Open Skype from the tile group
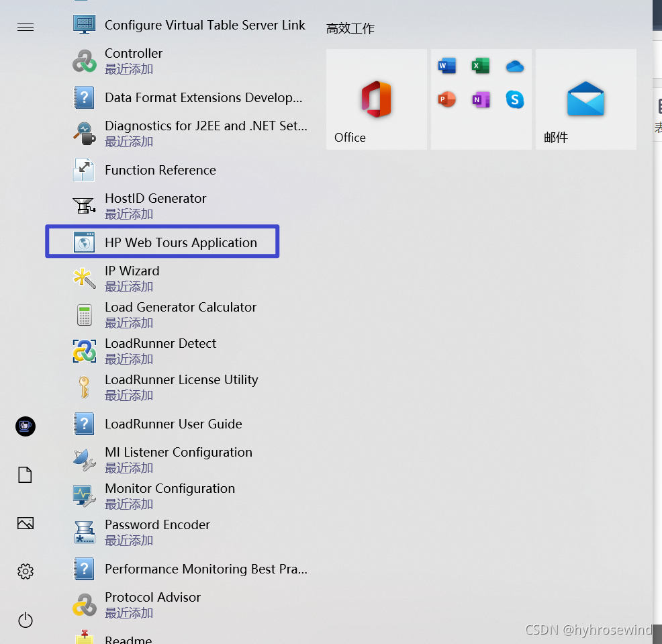 (515, 99)
